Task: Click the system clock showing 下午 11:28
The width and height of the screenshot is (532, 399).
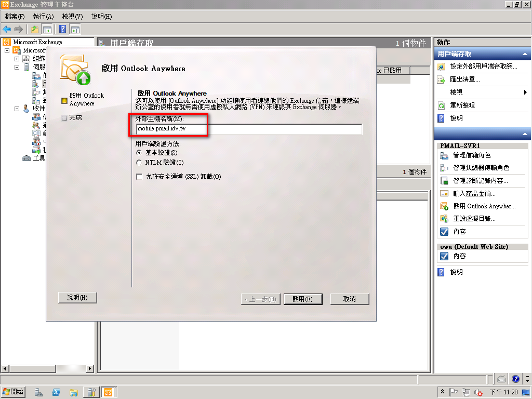Action: pyautogui.click(x=504, y=392)
